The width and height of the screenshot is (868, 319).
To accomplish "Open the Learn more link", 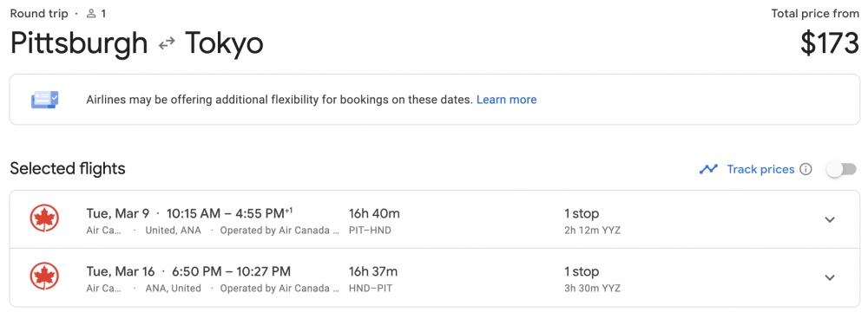I will pos(507,100).
